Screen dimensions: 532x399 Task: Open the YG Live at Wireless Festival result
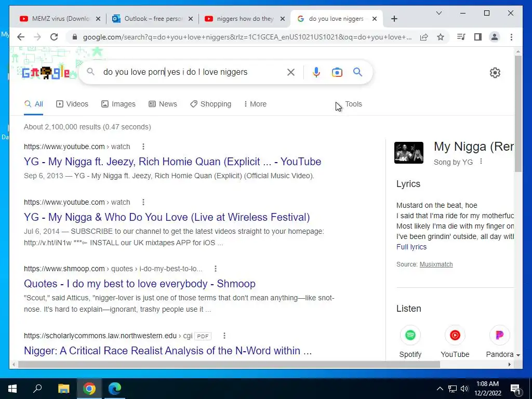[x=167, y=217]
